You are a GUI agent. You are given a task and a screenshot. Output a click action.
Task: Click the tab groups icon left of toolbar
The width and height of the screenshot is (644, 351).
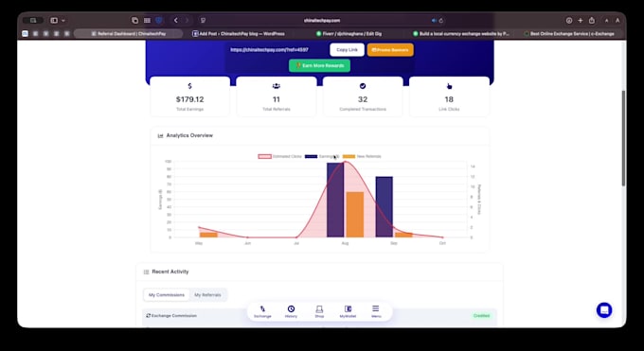pyautogui.click(x=134, y=20)
